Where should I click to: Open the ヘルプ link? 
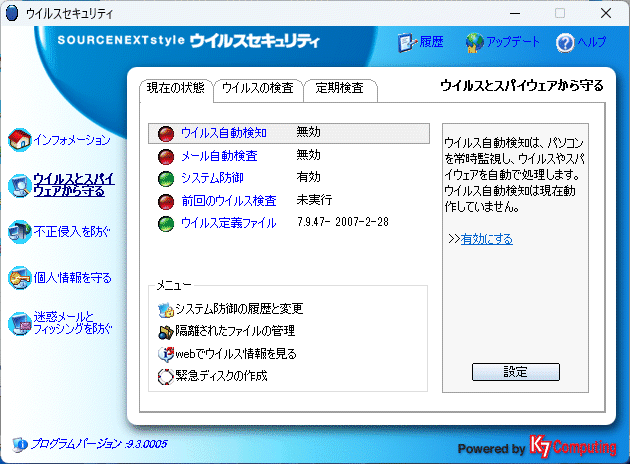click(x=591, y=42)
